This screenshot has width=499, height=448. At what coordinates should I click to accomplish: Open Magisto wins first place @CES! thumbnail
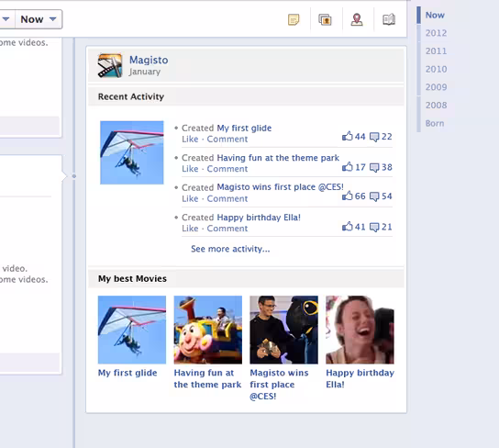[283, 330]
